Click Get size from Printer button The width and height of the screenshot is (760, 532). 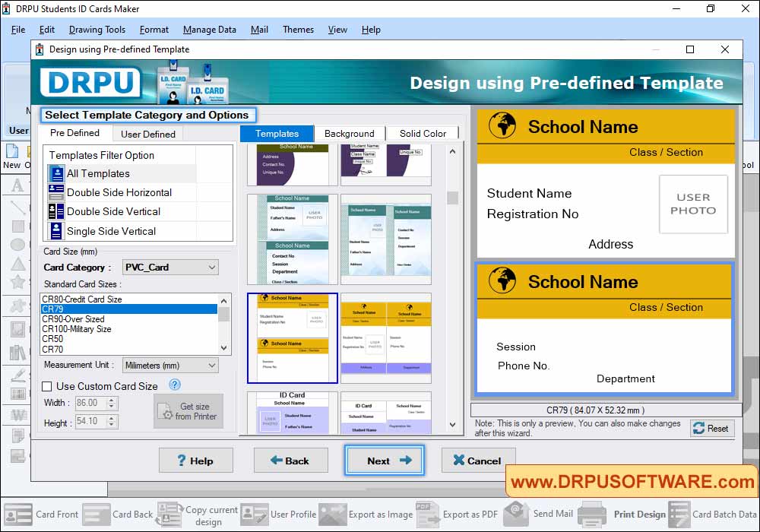[188, 411]
